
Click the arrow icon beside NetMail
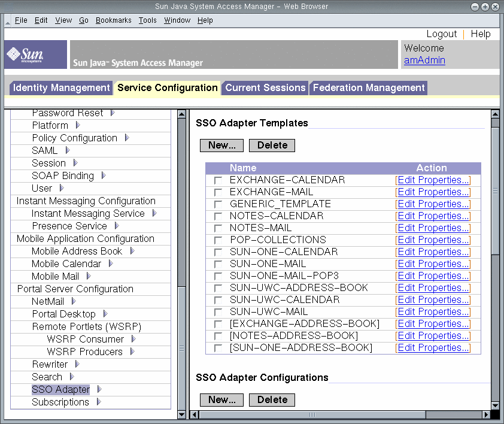tap(74, 301)
